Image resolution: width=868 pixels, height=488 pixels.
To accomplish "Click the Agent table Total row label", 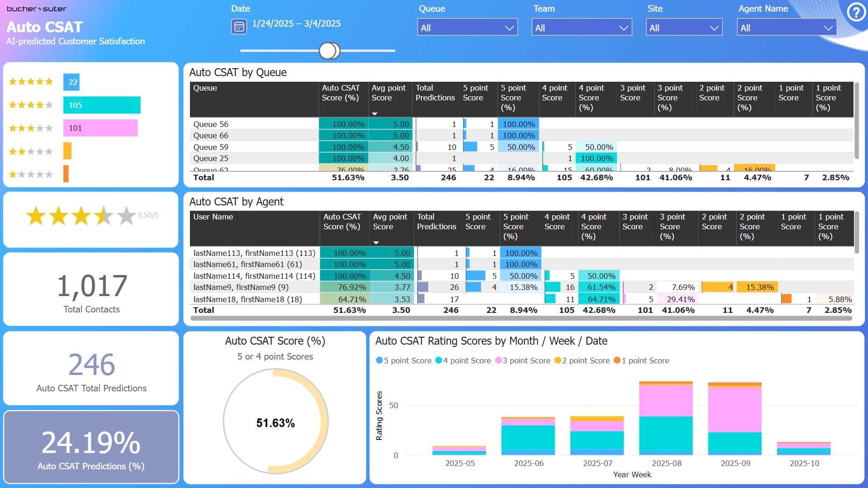I will (204, 310).
